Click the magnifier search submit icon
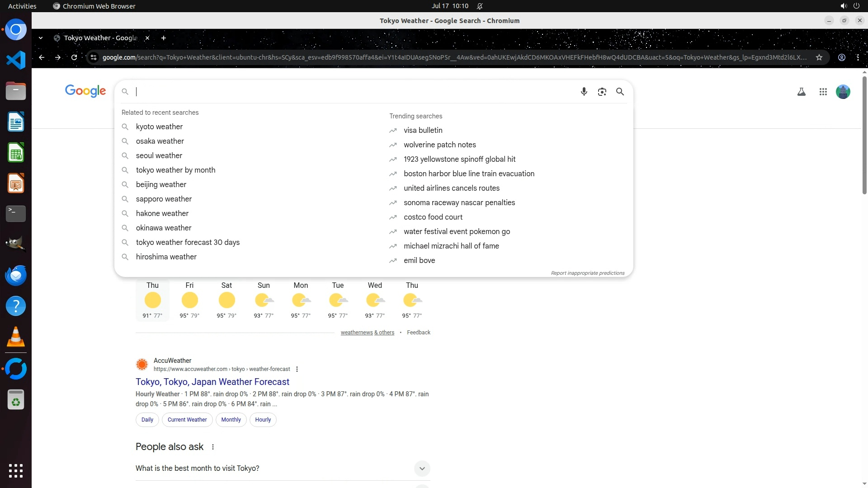868x488 pixels. (620, 92)
